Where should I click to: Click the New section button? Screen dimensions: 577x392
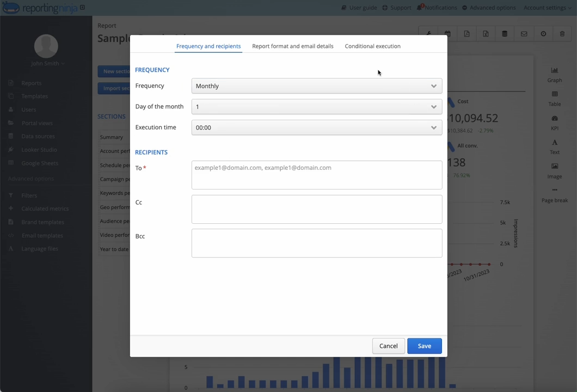114,71
